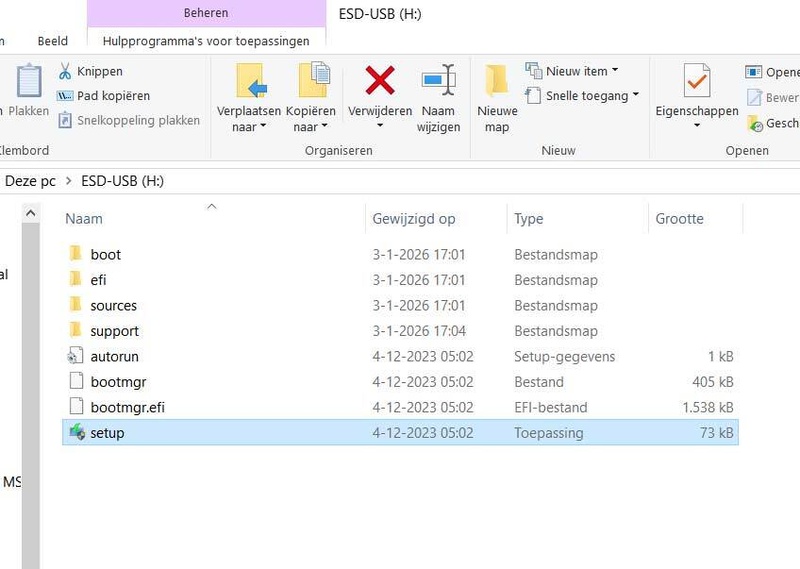Open Hulpprogramma's voor toepassingen tab
Image resolution: width=800 pixels, height=569 pixels.
206,41
